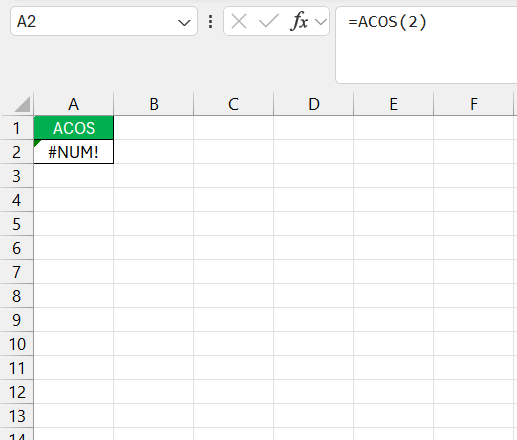The height and width of the screenshot is (440, 517).
Task: Click the #NUM! error cell
Action: [x=74, y=152]
